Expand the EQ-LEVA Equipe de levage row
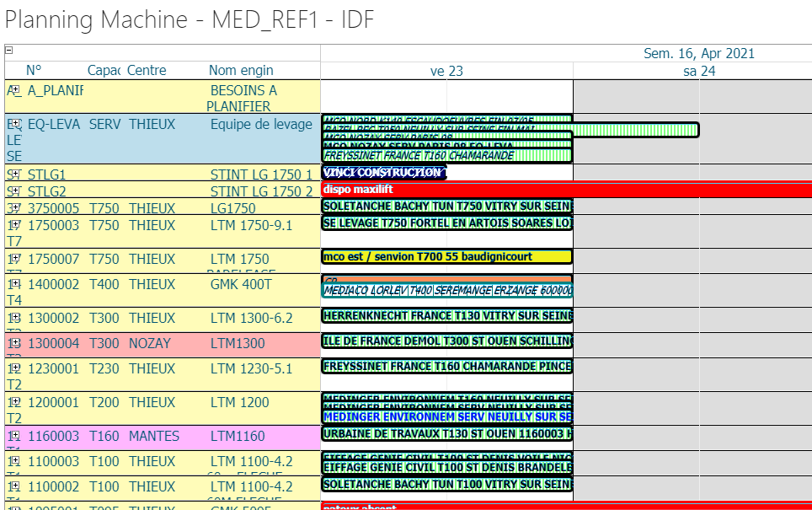 [16, 123]
